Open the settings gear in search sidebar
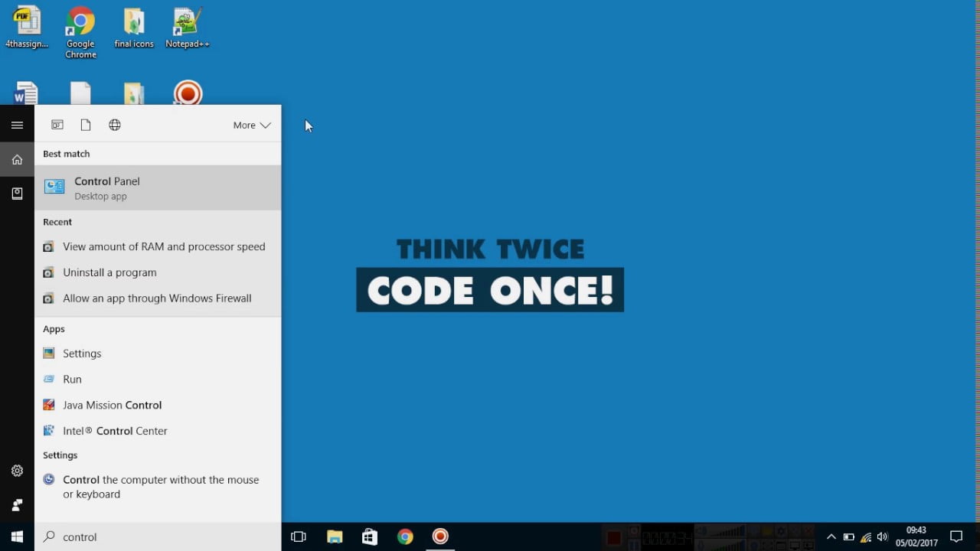The image size is (980, 551). [17, 471]
